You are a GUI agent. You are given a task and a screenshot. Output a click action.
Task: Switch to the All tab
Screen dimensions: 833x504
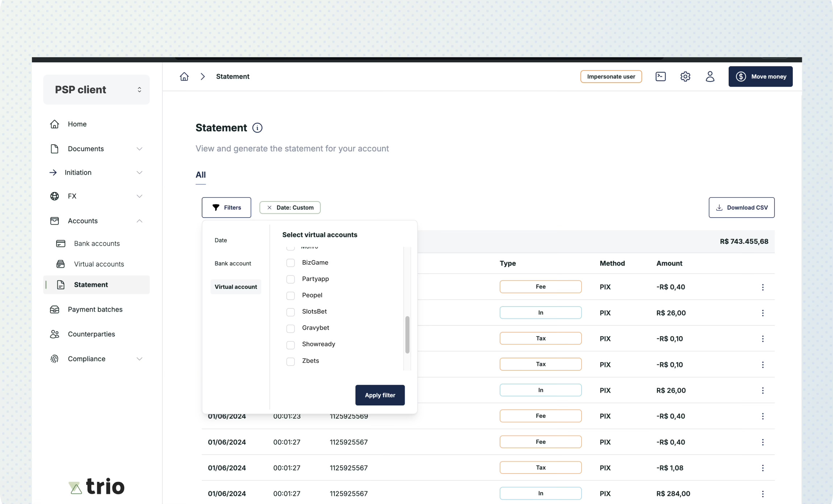(200, 175)
